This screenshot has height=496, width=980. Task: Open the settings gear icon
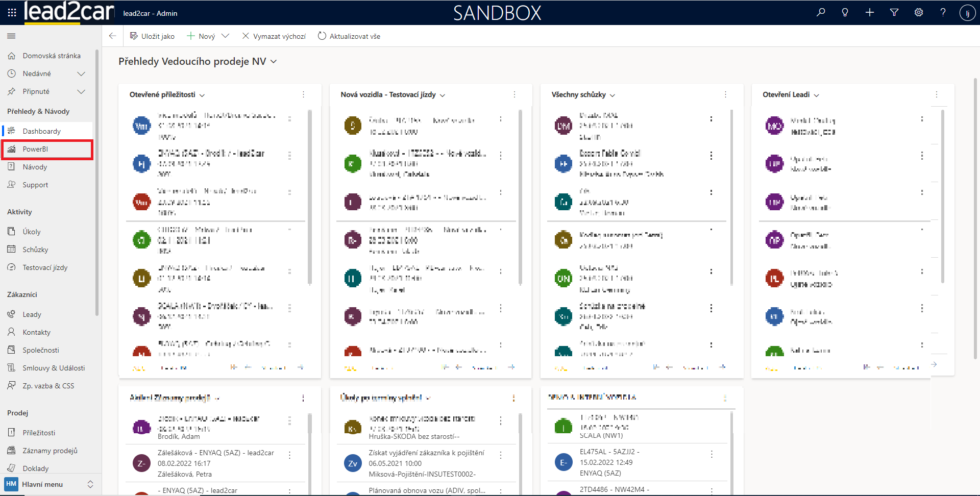(919, 12)
